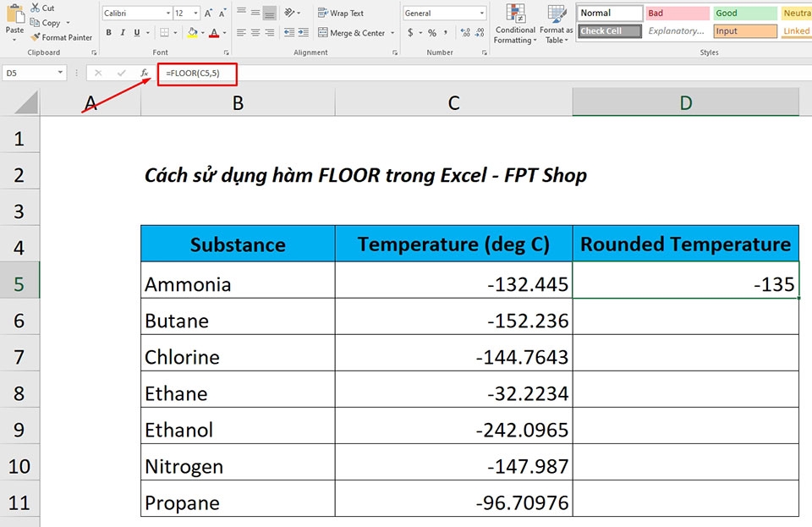Viewport: 812px width, 527px height.
Task: Decrease decimal places with the ribbon icon
Action: click(x=480, y=32)
